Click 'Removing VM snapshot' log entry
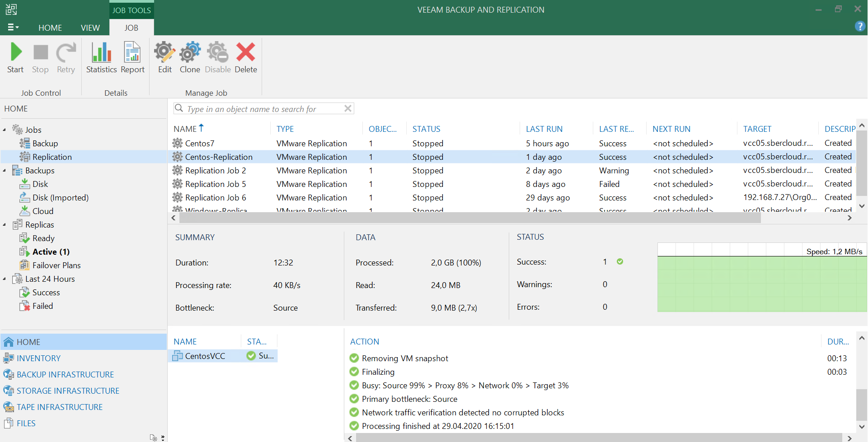The height and width of the screenshot is (442, 868). click(x=399, y=358)
